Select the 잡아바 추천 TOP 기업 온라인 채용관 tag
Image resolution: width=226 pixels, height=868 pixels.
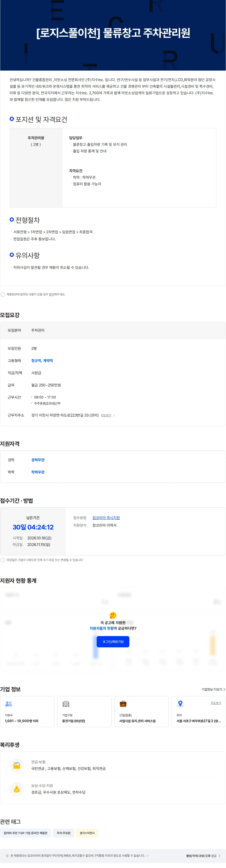click(x=26, y=833)
